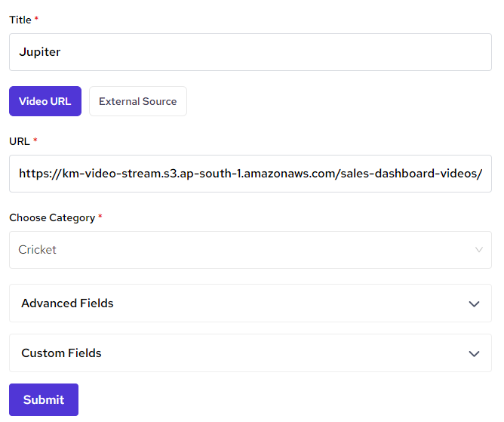Click the URL field label
Viewport: 504px width, 422px height.
click(x=19, y=141)
